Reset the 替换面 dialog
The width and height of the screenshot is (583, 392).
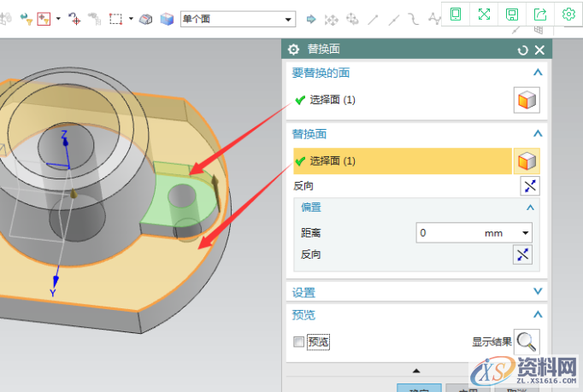pos(523,50)
